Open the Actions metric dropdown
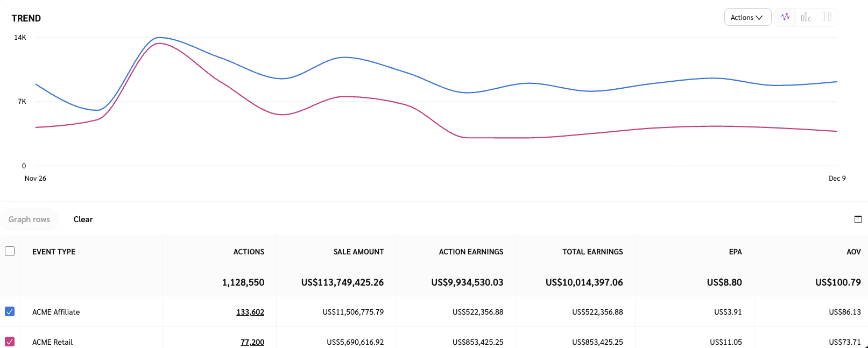Screen dimensions: 868x348 click(x=747, y=17)
